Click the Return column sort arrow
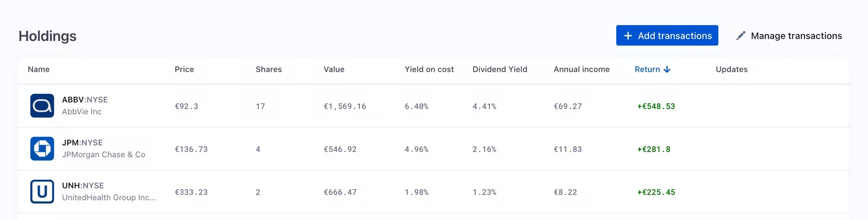This screenshot has height=220, width=868. coord(667,70)
